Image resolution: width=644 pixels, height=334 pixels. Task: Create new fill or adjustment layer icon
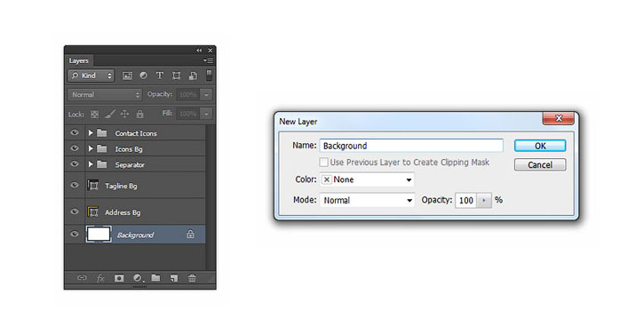138,278
